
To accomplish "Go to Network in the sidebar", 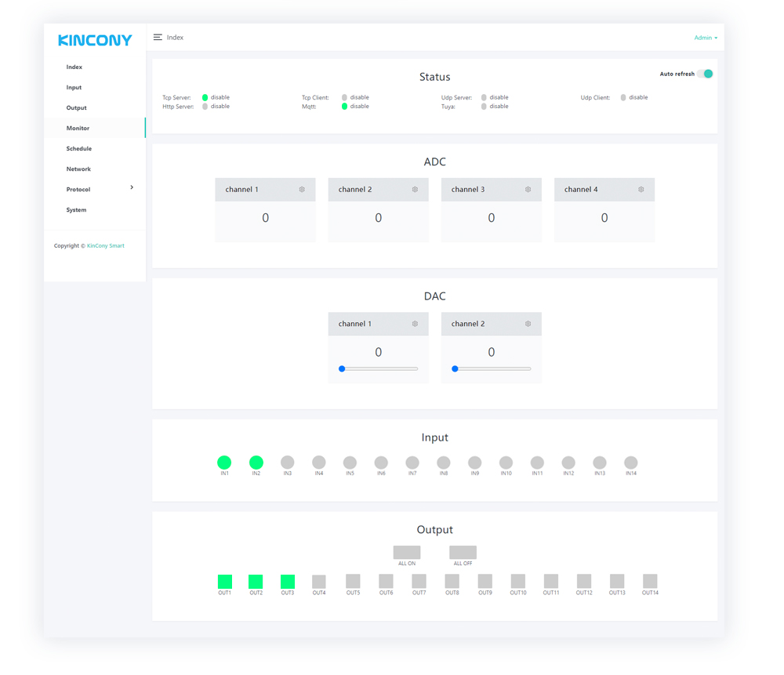I will 78,169.
